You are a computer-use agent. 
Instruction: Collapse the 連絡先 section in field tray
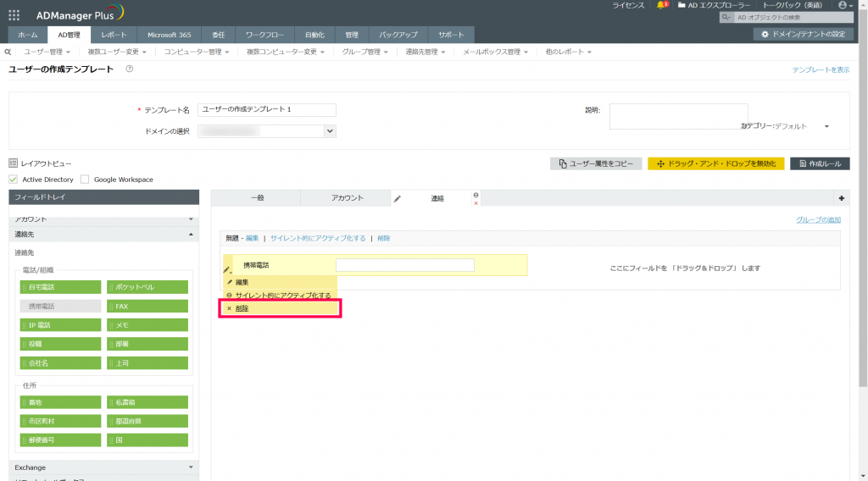click(x=103, y=235)
